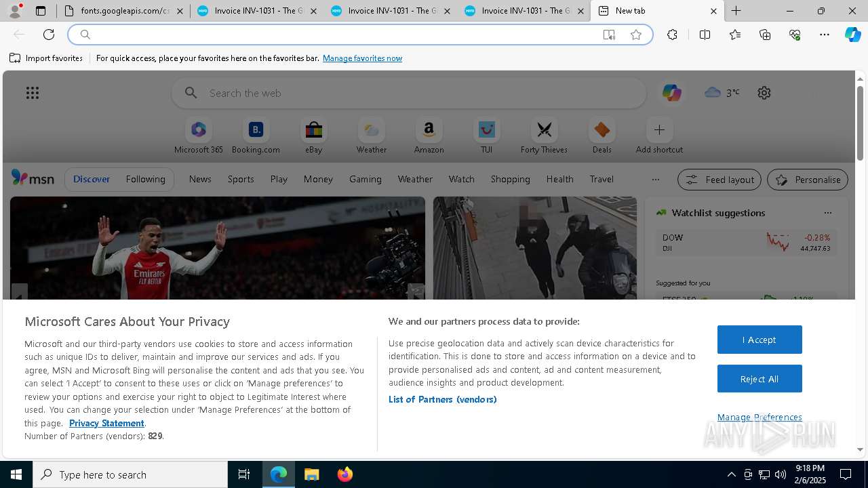The image size is (868, 488).
Task: Launch the Copilot sidebar icon
Action: tap(852, 35)
